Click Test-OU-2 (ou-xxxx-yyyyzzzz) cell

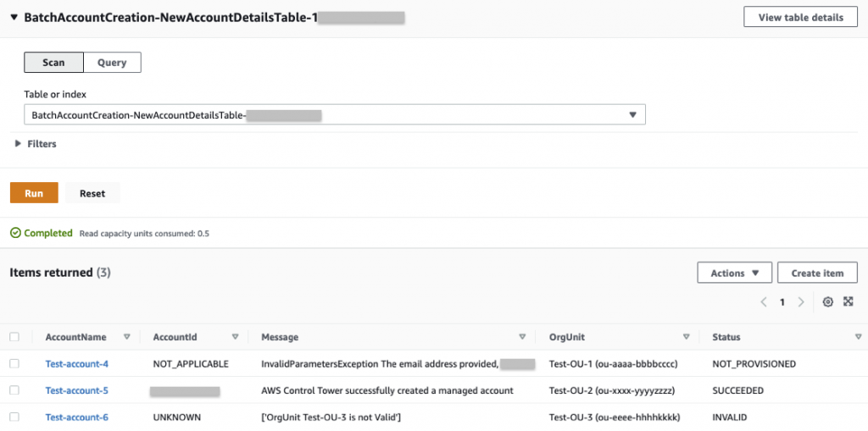pyautogui.click(x=612, y=390)
